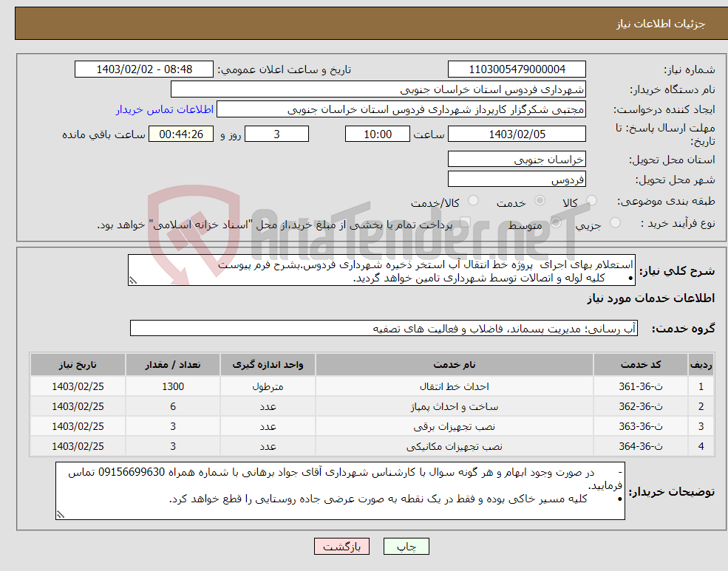This screenshot has width=728, height=571.
Task: Click the deadline date field 1403/02/05
Action: coord(517,134)
